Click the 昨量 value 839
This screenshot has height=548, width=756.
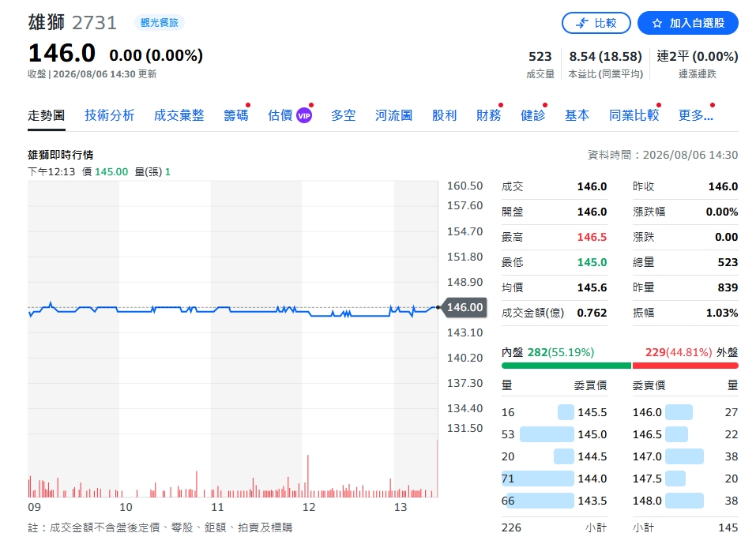(728, 287)
